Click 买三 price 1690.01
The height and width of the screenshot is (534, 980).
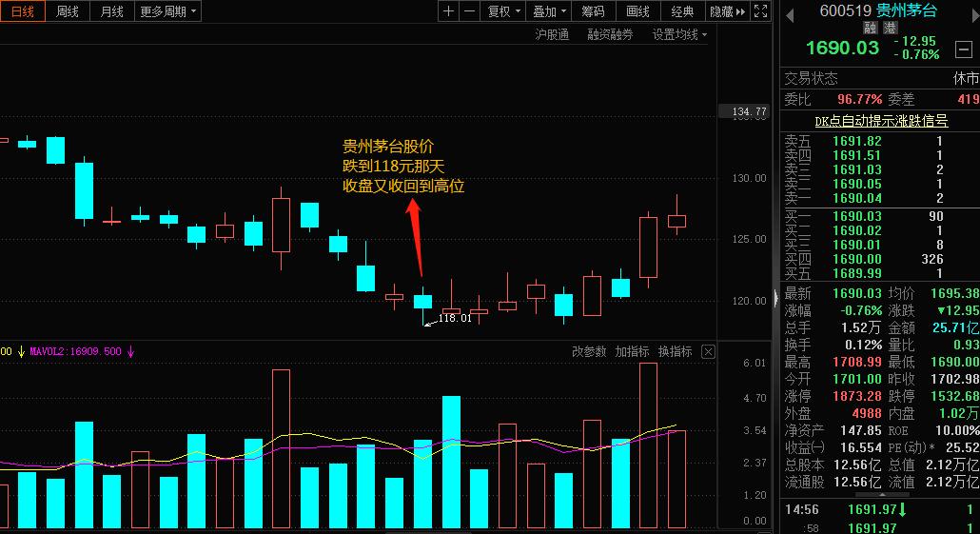point(857,246)
